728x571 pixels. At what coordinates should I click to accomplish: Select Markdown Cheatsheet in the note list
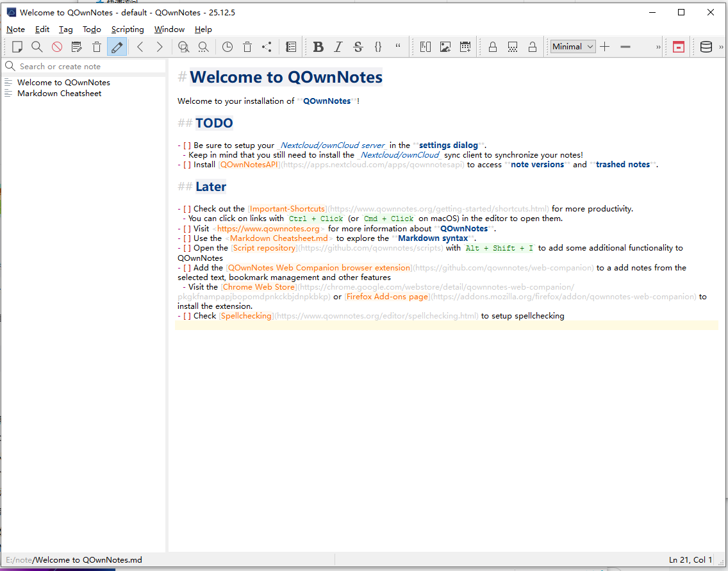click(59, 94)
